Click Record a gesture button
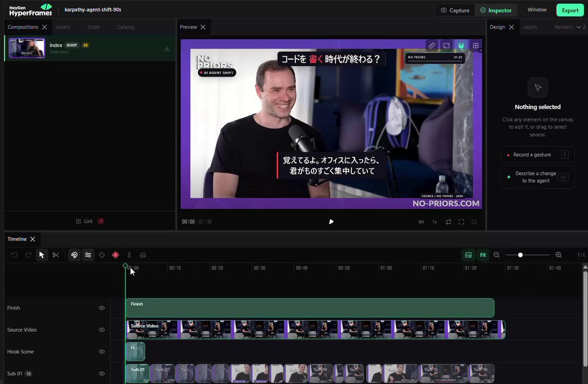Viewport: 588px width, 384px height. click(537, 155)
